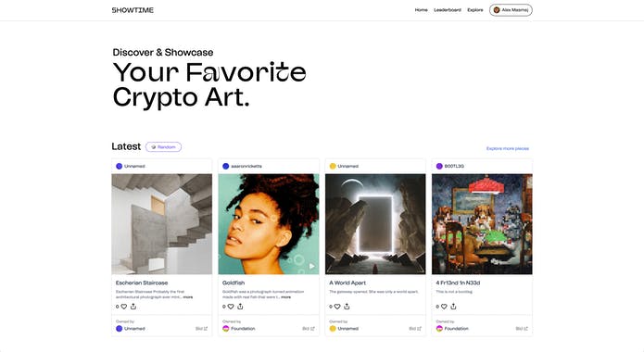Go to the Explore page

[x=475, y=10]
